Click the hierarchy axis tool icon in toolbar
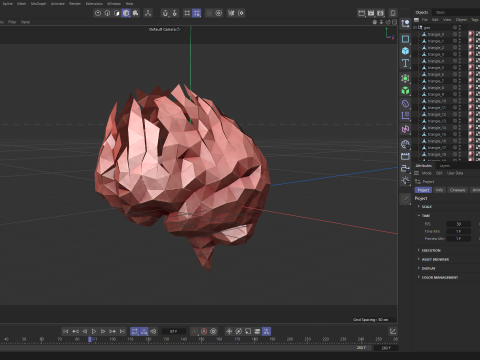Viewport: 480px width, 360px height. tap(148, 13)
